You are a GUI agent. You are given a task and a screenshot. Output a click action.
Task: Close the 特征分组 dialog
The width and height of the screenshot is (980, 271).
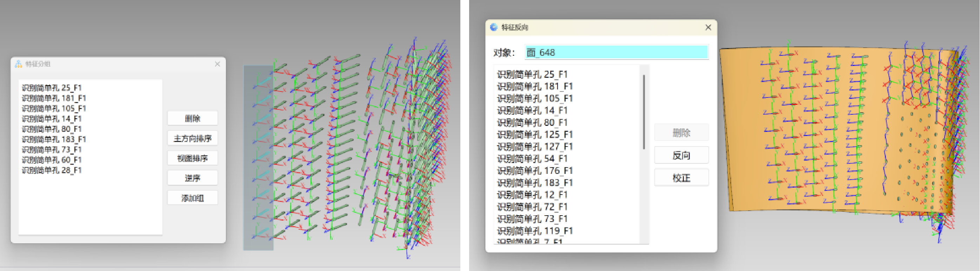click(217, 64)
